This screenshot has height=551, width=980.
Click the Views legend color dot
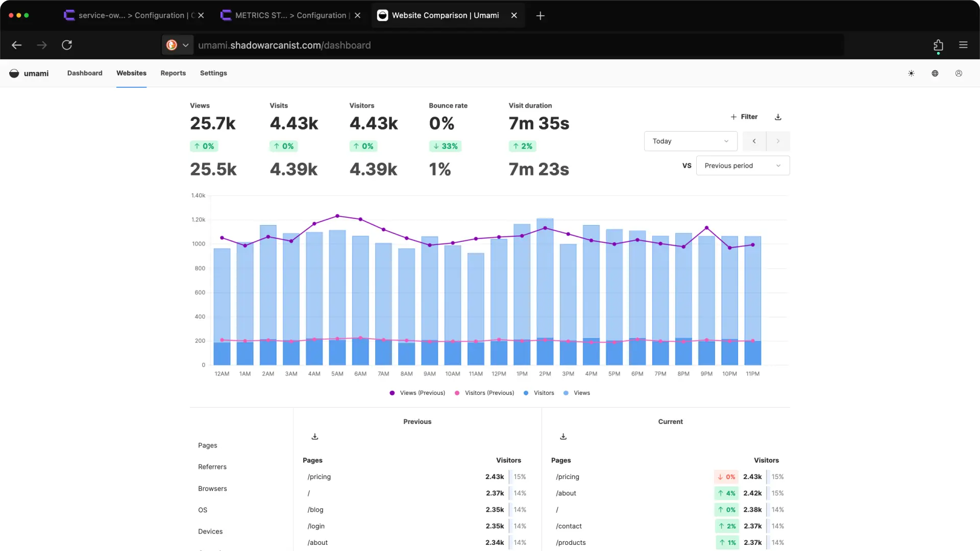(x=566, y=393)
